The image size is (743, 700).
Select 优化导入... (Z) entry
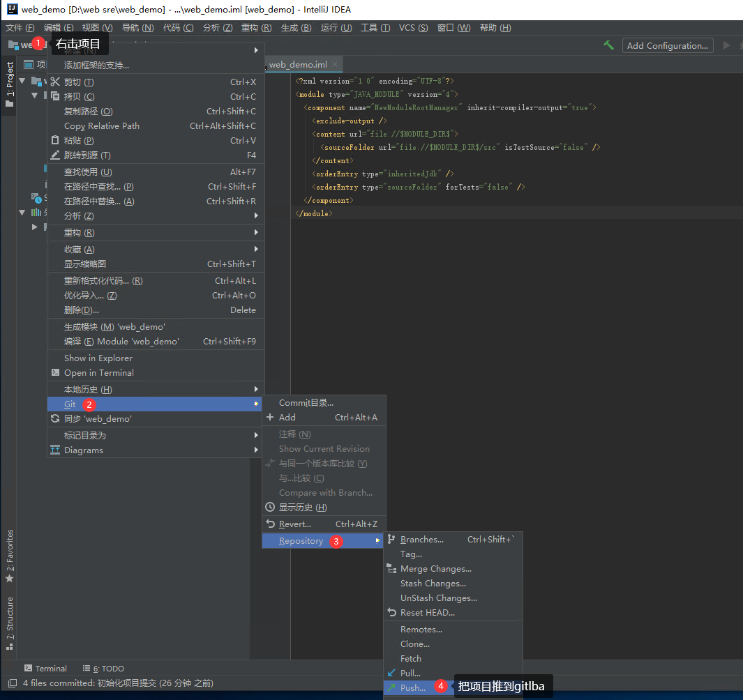click(156, 296)
